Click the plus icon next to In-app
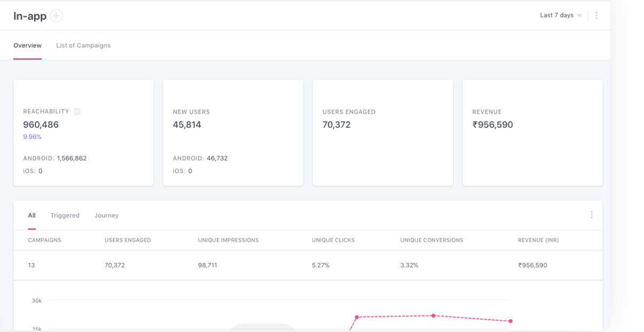 (56, 16)
